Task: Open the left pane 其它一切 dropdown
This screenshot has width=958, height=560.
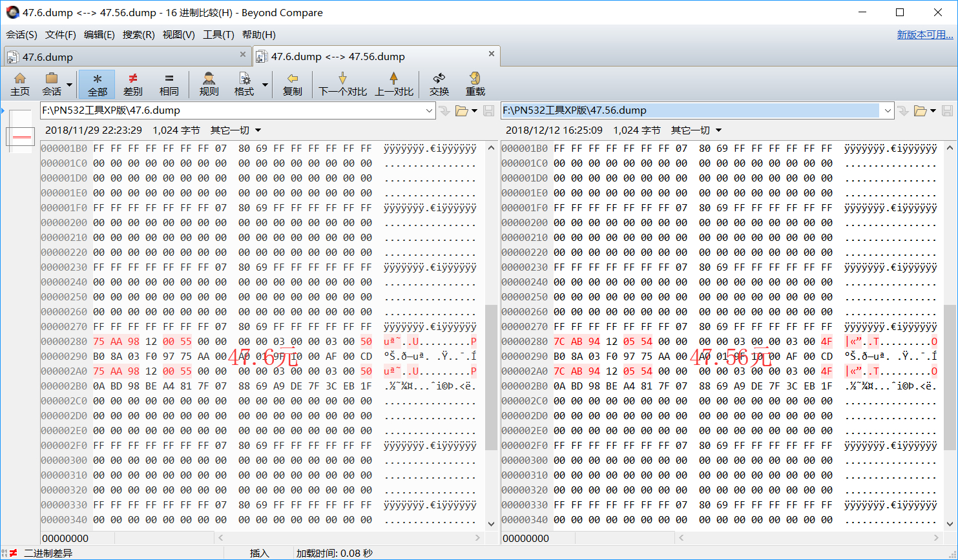Action: pos(236,130)
